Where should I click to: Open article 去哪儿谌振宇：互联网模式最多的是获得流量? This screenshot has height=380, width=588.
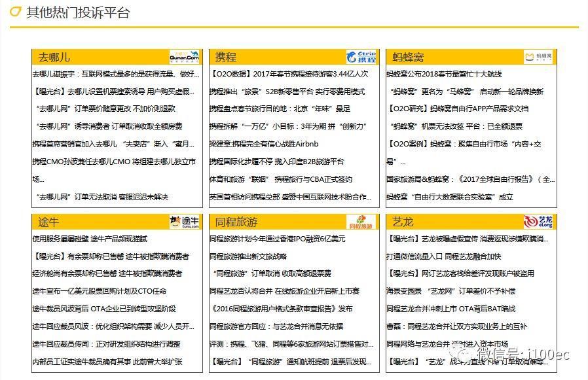[115, 74]
